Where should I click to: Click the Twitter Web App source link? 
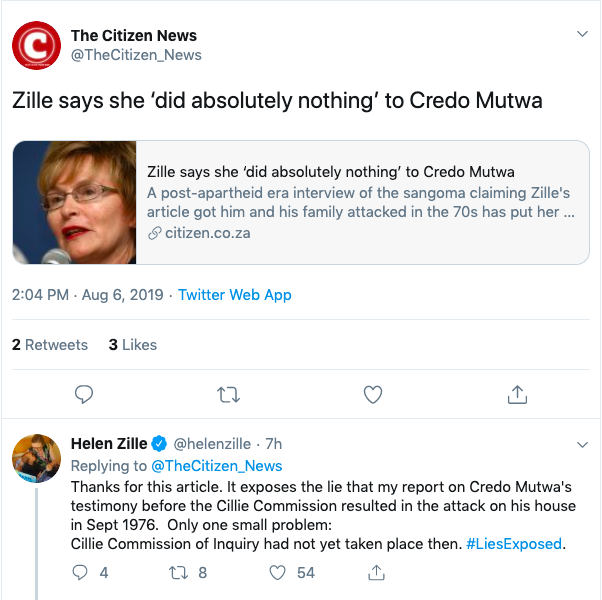coord(235,295)
